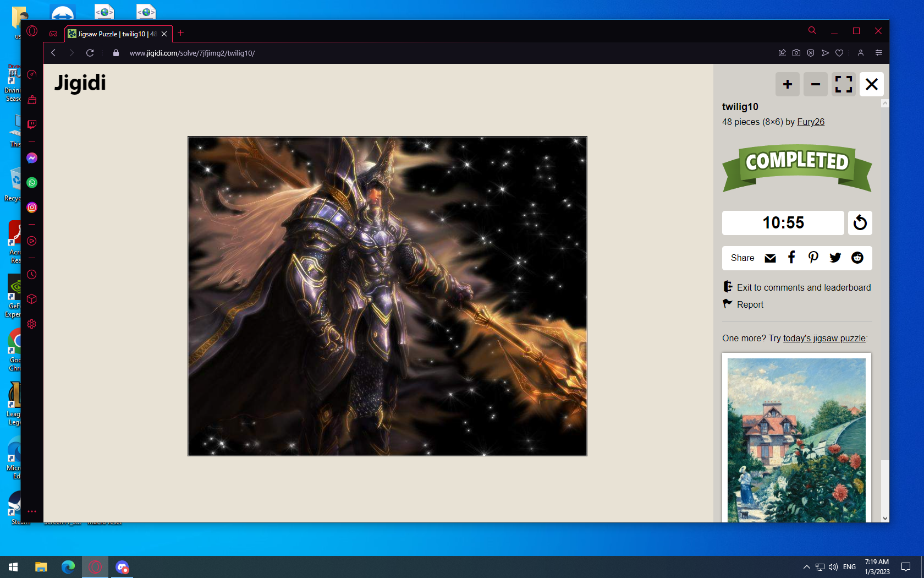Viewport: 924px width, 578px height.
Task: Show hidden system tray icons
Action: click(x=806, y=567)
